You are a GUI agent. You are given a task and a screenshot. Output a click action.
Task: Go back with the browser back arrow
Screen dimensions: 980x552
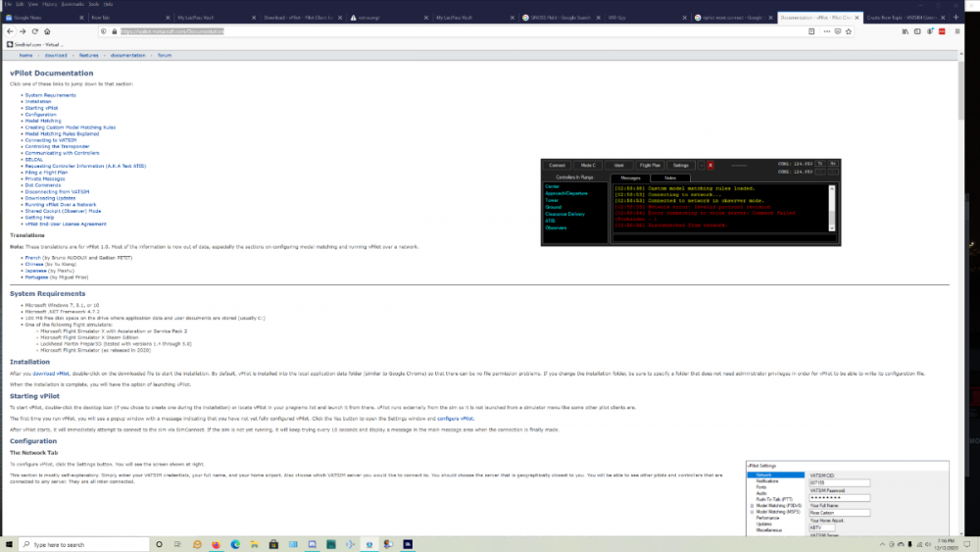point(10,31)
